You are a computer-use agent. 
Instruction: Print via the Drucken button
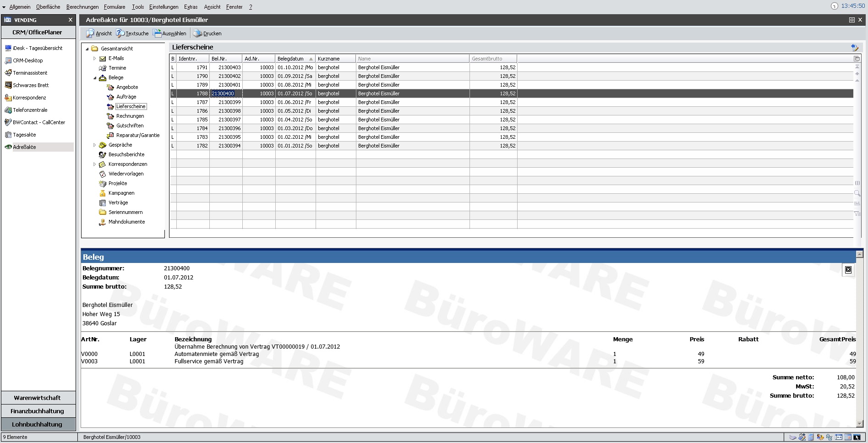pyautogui.click(x=207, y=33)
